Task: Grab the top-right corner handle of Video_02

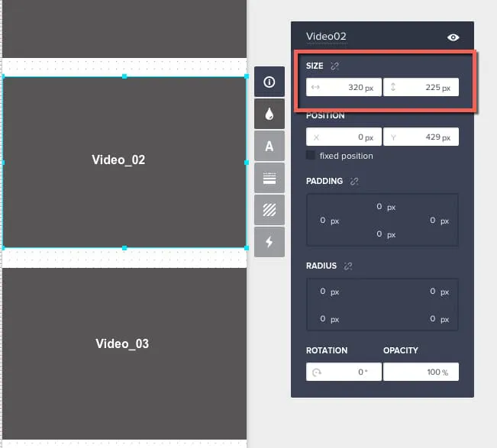Action: (247, 76)
